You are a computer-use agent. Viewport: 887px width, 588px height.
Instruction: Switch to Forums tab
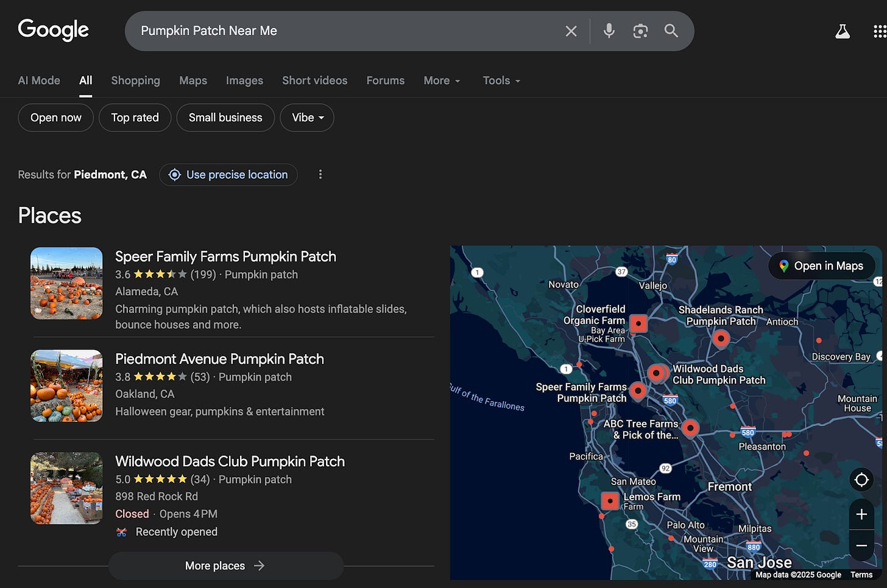(386, 80)
